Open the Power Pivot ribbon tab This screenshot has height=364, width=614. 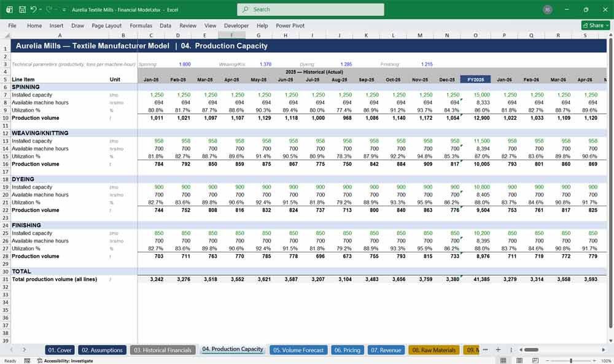(290, 25)
